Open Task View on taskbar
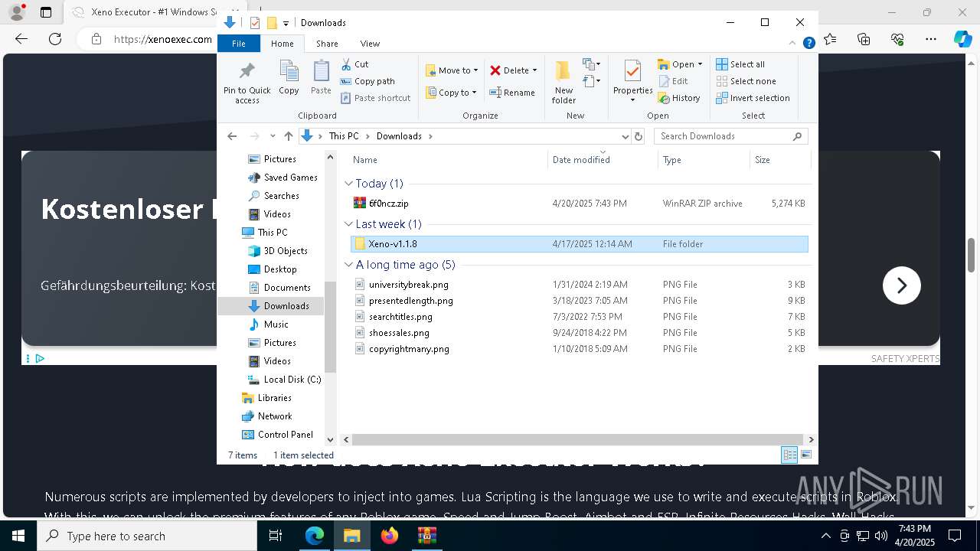The width and height of the screenshot is (980, 551). (x=276, y=536)
